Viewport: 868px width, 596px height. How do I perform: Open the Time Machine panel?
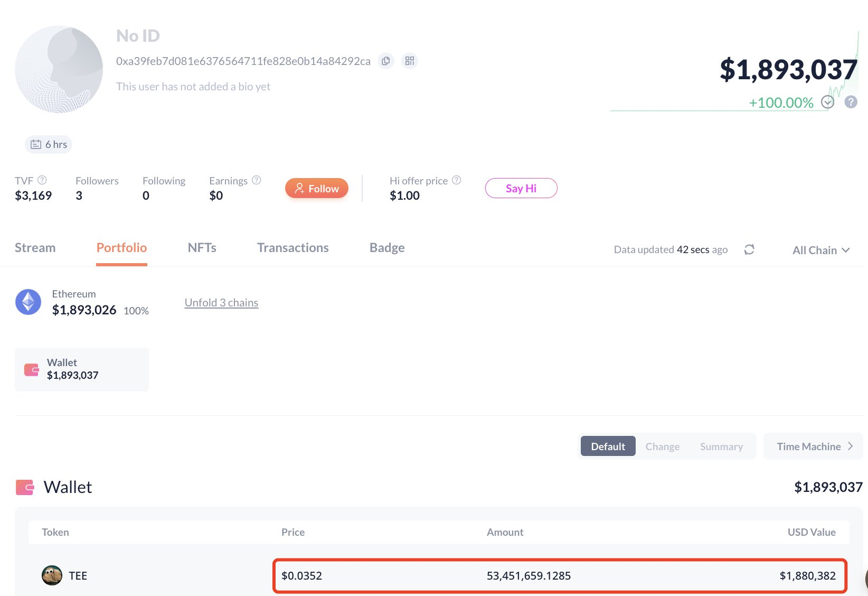[x=813, y=446]
